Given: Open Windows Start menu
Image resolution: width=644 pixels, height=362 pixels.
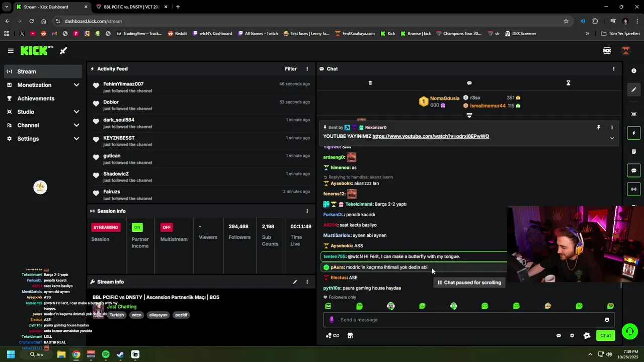Looking at the screenshot, I should click(x=11, y=354).
